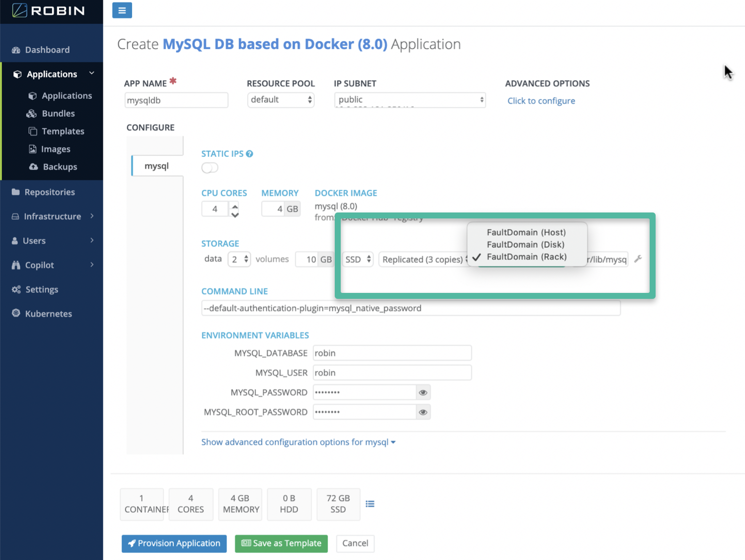Change the data volumes count dropdown
Viewport: 745px width, 560px height.
[239, 259]
